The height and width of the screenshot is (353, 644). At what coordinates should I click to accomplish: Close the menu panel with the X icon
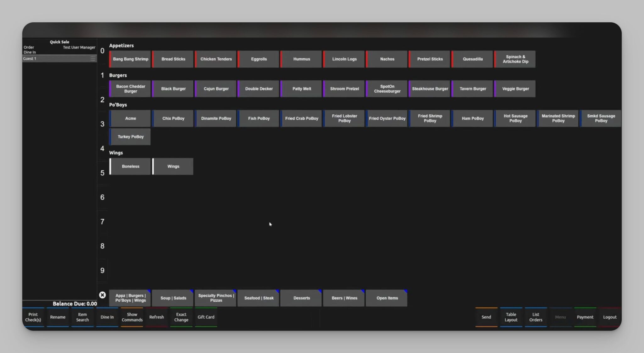(x=102, y=295)
